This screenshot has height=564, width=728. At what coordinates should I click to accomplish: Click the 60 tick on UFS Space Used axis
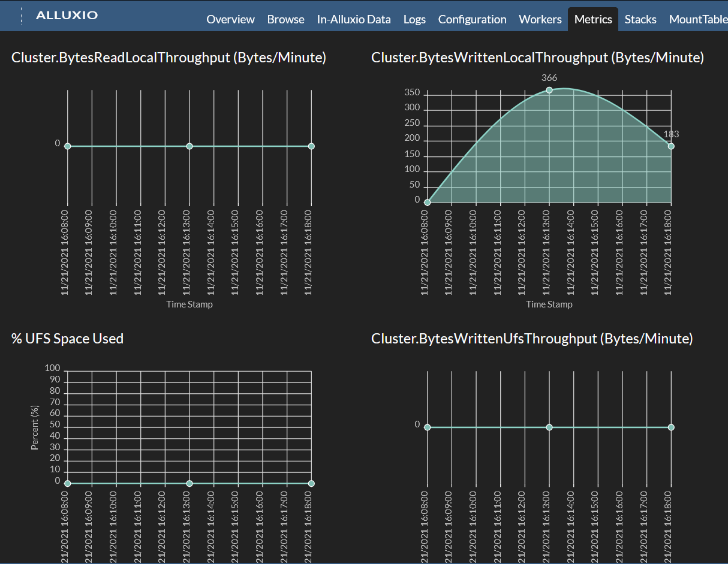tap(55, 413)
